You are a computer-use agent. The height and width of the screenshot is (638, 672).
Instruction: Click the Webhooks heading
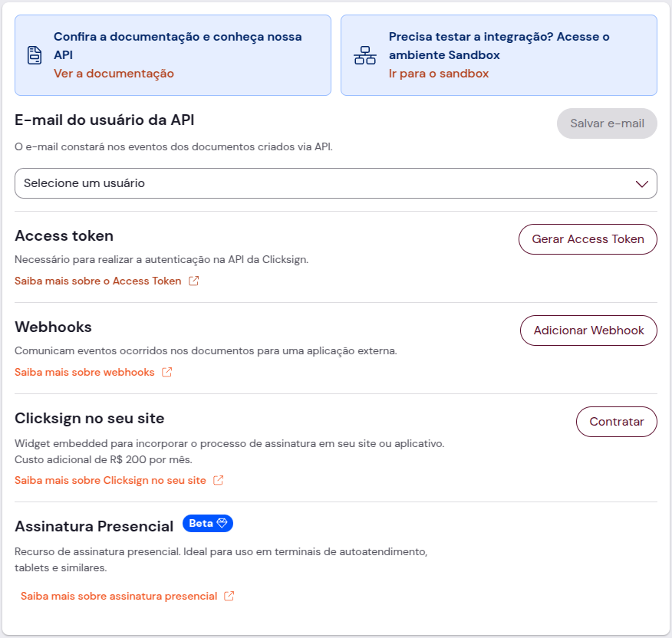tap(53, 327)
